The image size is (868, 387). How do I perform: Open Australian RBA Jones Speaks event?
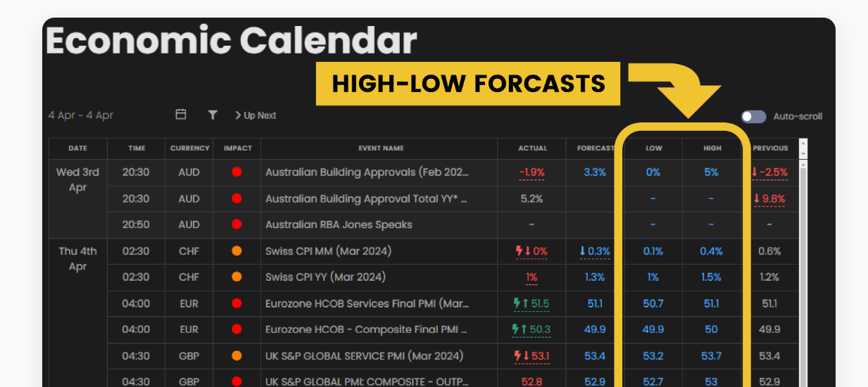(x=339, y=225)
